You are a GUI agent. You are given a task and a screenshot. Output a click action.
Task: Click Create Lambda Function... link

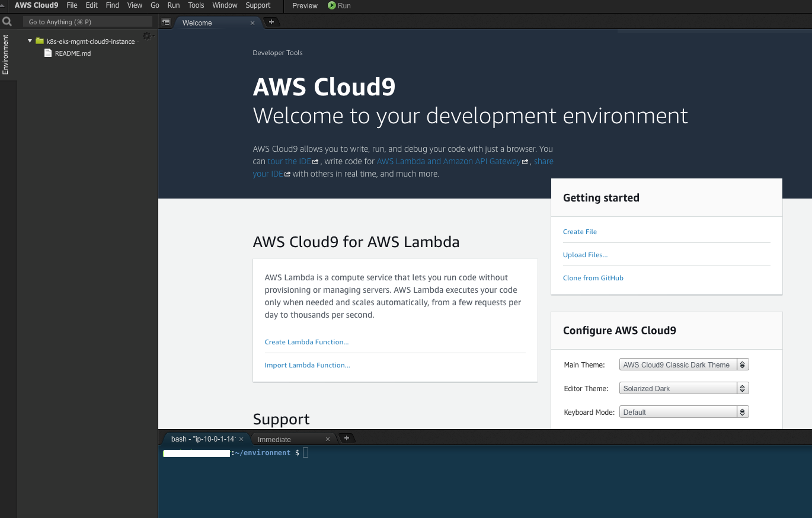pyautogui.click(x=306, y=342)
